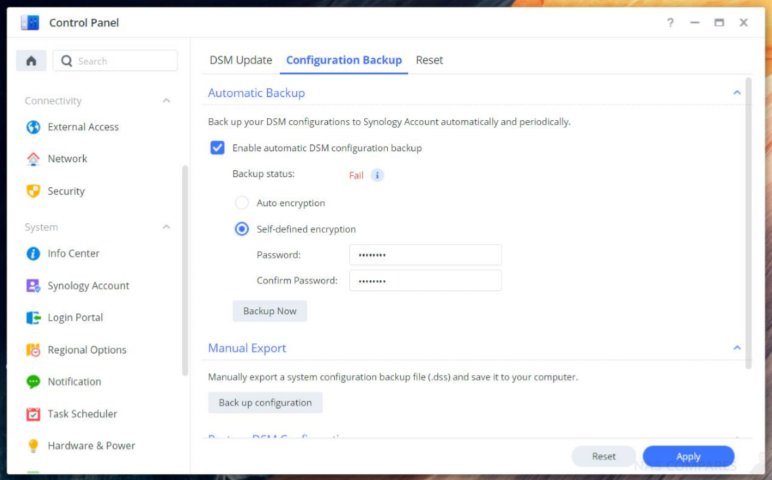Open Hardware & Power bulb icon
Image resolution: width=772 pixels, height=480 pixels.
[33, 446]
